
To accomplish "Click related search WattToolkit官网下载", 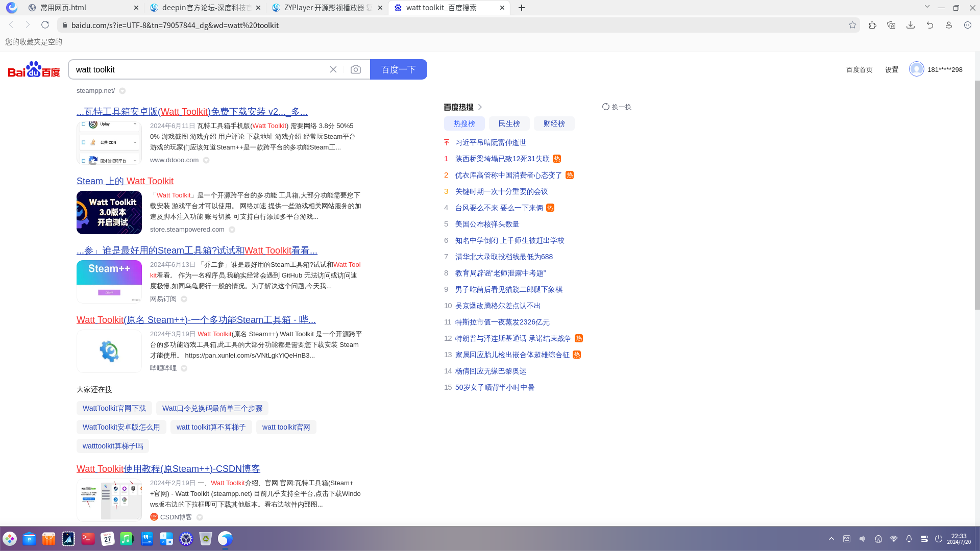I will [x=114, y=408].
